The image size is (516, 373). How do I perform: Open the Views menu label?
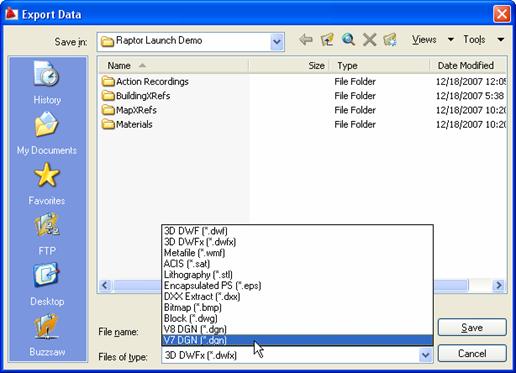[x=424, y=39]
